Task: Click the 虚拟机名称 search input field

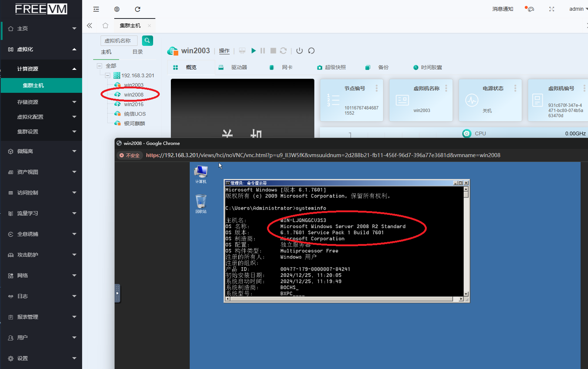Action: (x=119, y=41)
